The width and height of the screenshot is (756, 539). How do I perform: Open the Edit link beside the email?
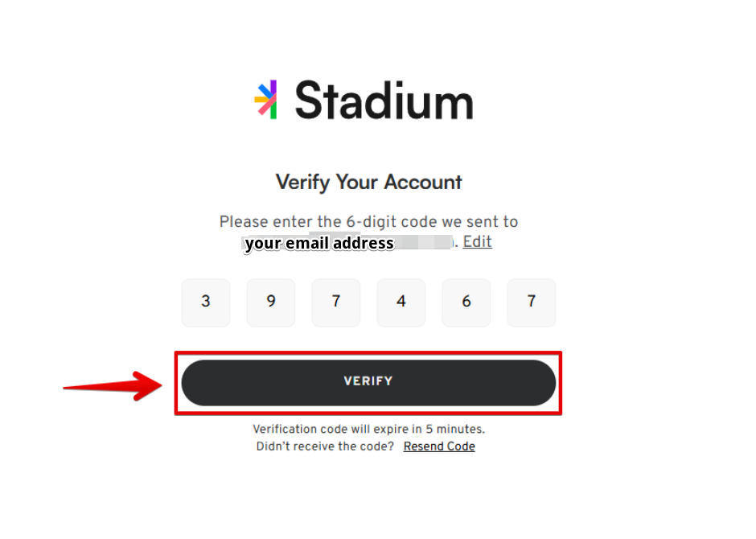(x=477, y=242)
